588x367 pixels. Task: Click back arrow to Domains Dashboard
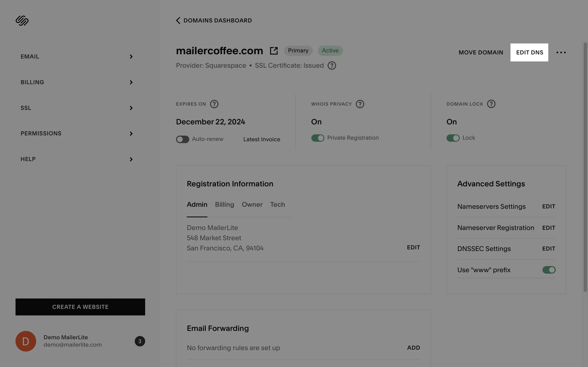pyautogui.click(x=178, y=20)
